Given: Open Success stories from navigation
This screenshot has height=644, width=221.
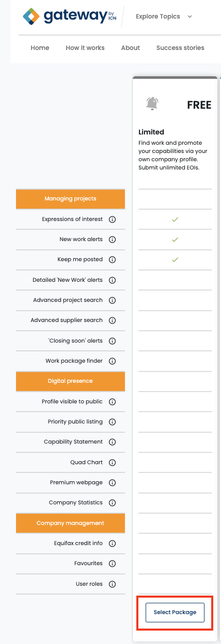Looking at the screenshot, I should [x=180, y=48].
